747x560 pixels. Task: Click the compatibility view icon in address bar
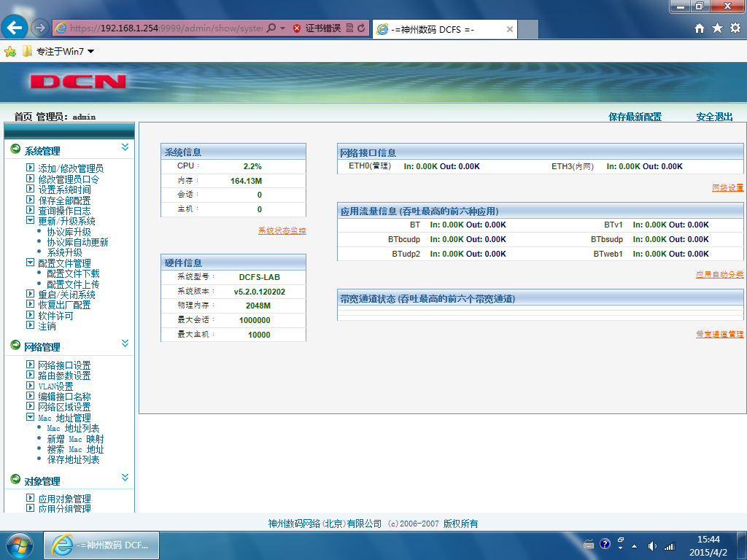349,28
